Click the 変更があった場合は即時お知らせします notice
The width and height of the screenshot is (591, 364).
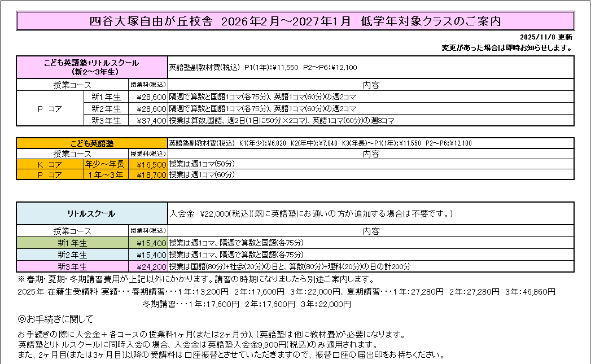pyautogui.click(x=506, y=47)
